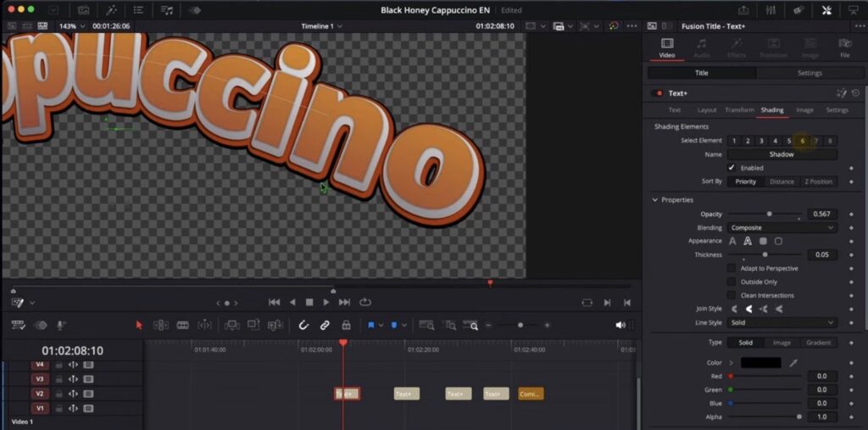Open the marker color dropdown arrow

coord(404,326)
